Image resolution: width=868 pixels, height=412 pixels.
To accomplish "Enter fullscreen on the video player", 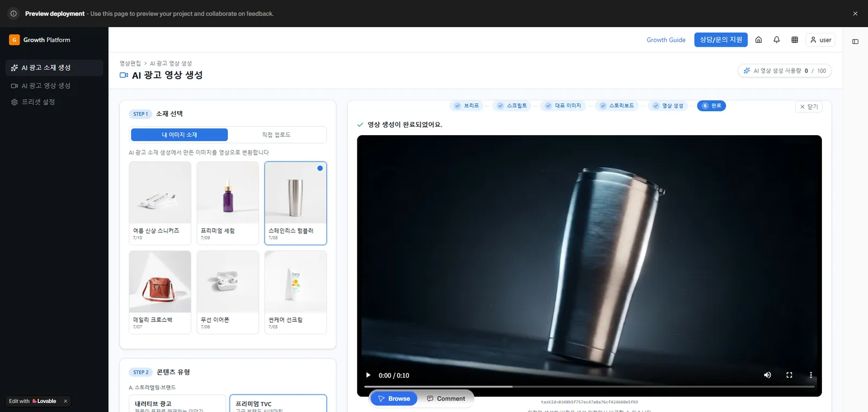I will coord(789,375).
